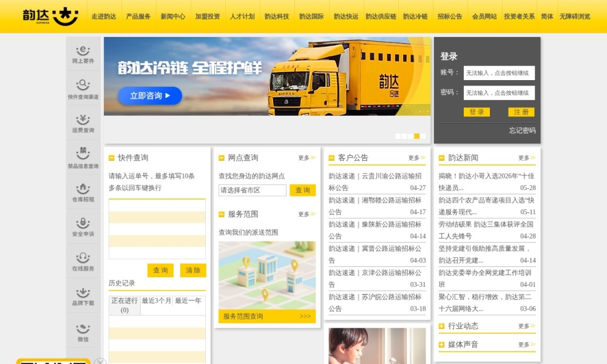This screenshot has height=364, width=607.
Task: Open the 忘记密码 link
Action: coord(522,130)
